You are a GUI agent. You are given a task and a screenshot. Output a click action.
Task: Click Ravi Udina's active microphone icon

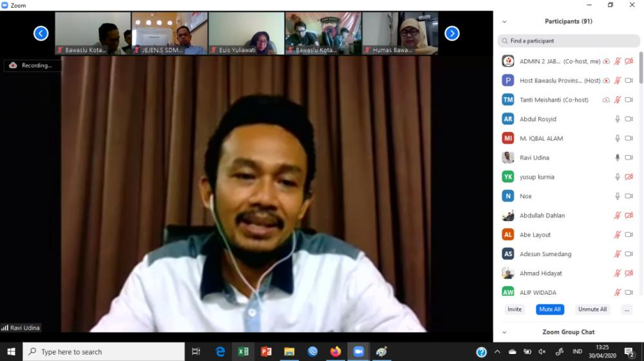pyautogui.click(x=617, y=158)
